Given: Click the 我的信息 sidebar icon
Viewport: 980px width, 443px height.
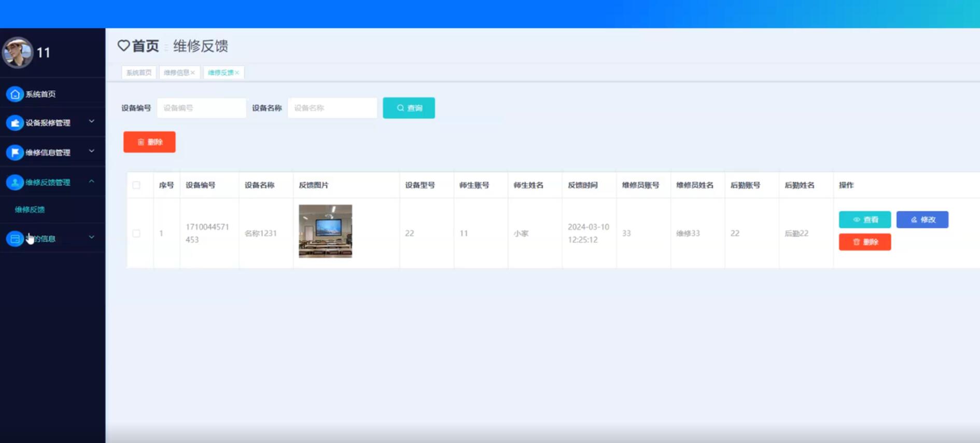Looking at the screenshot, I should (15, 239).
